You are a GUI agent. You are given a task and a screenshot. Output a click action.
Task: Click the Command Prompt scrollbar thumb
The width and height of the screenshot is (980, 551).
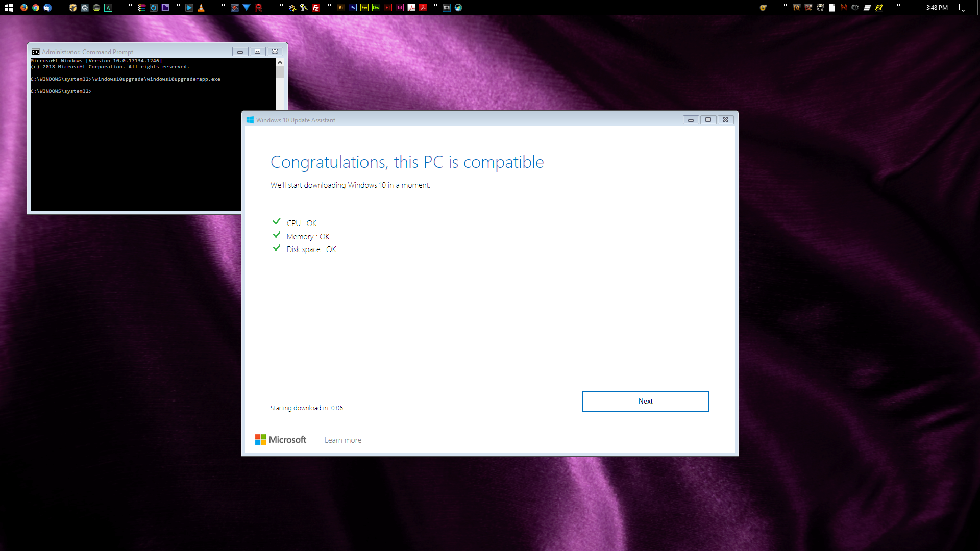click(280, 72)
